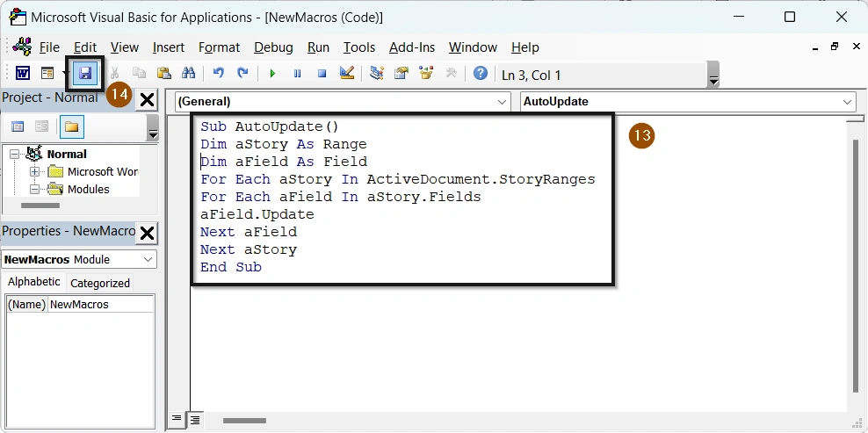This screenshot has width=868, height=433.
Task: Open the Object Browser icon
Action: (426, 73)
